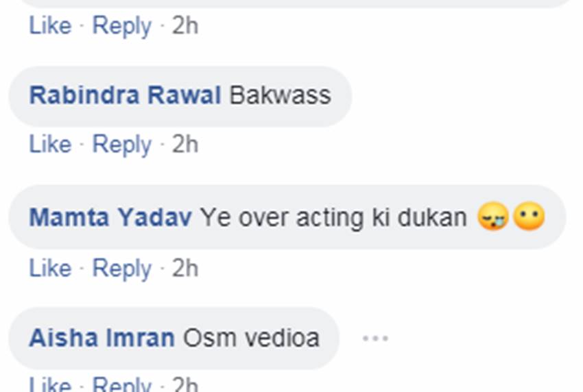The image size is (583, 392).
Task: Reply to Aisha Imran's comment
Action: point(122,384)
